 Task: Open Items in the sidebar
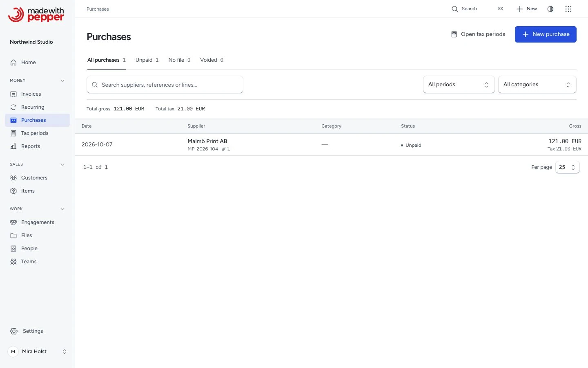[x=37, y=191]
